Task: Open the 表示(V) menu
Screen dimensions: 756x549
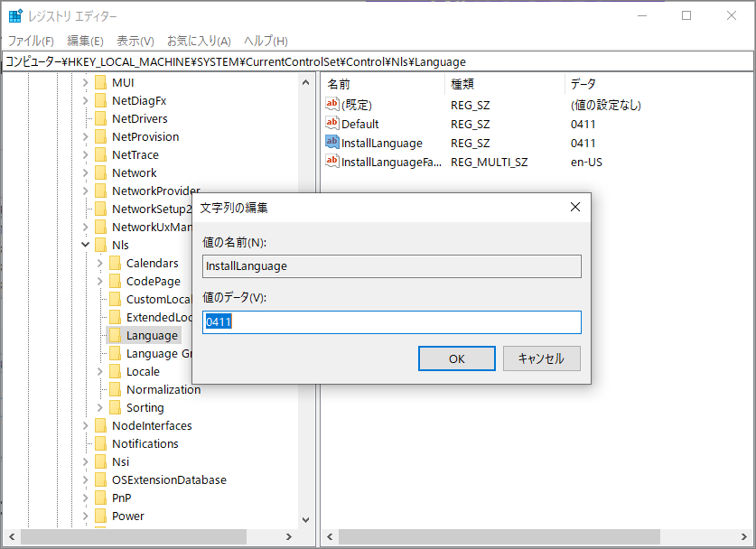Action: click(x=135, y=41)
